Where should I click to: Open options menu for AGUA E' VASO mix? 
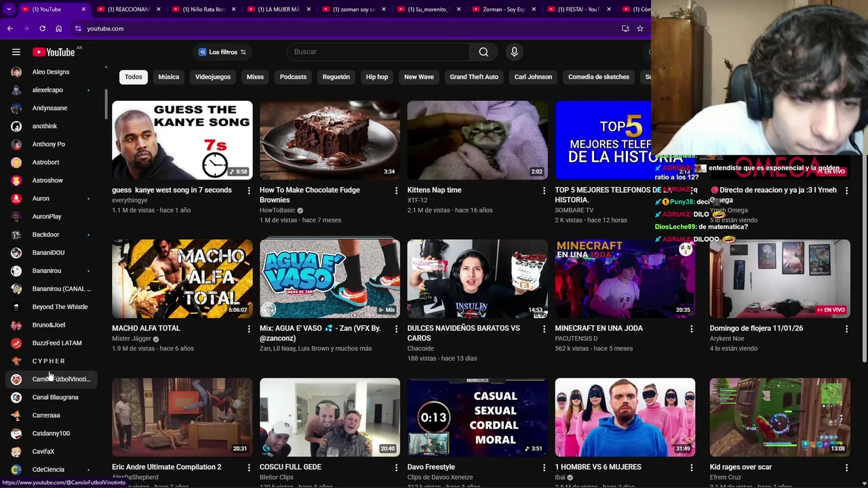click(x=396, y=329)
